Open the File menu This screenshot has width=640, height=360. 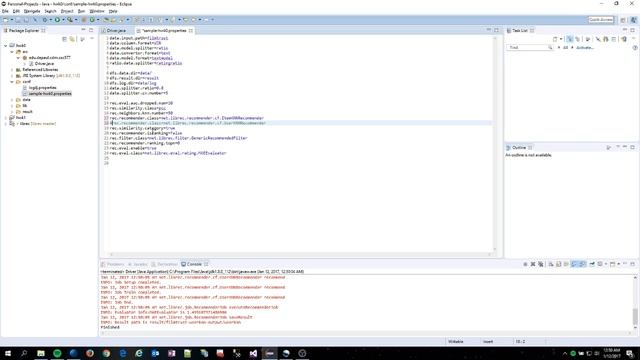tap(5, 11)
